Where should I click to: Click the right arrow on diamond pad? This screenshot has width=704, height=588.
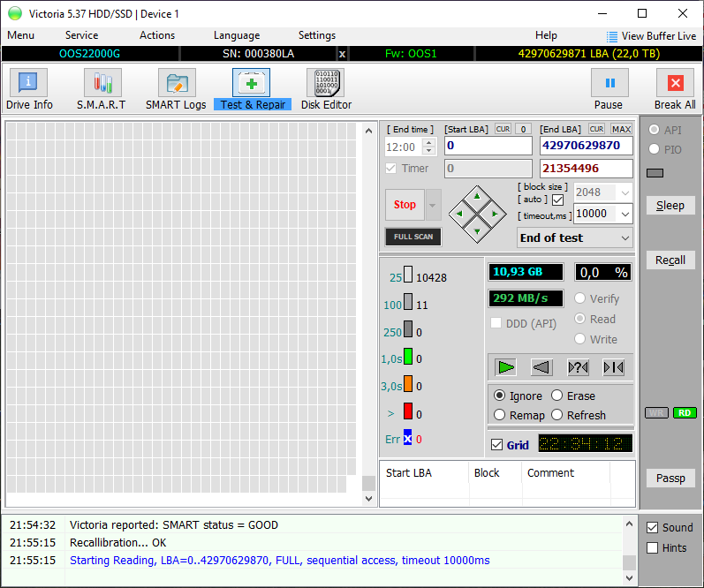coord(495,215)
